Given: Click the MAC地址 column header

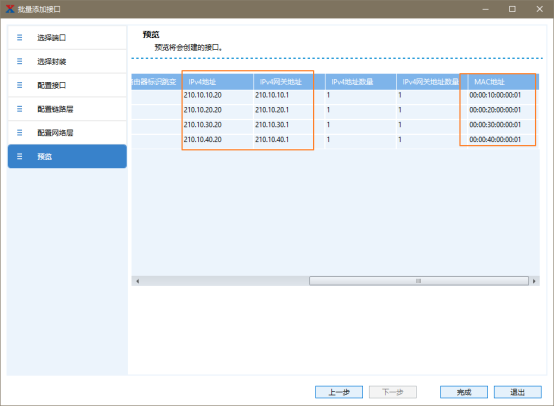Looking at the screenshot, I should coord(502,82).
